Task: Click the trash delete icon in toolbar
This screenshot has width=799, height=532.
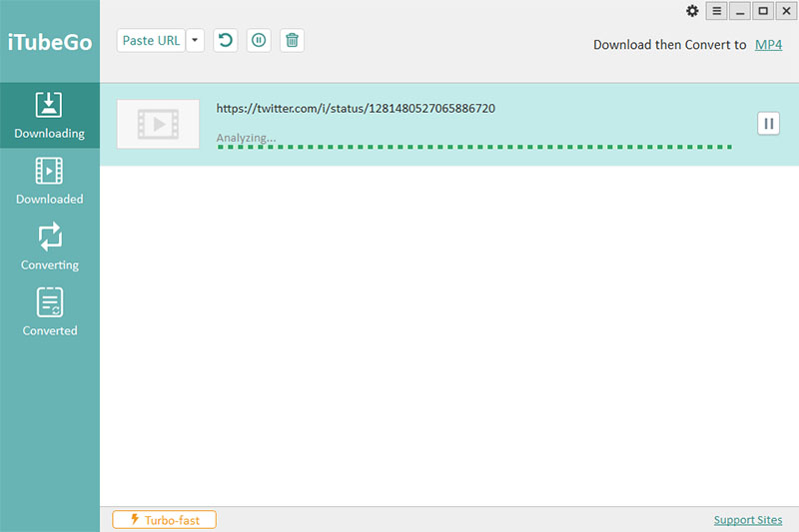Action: click(x=292, y=40)
